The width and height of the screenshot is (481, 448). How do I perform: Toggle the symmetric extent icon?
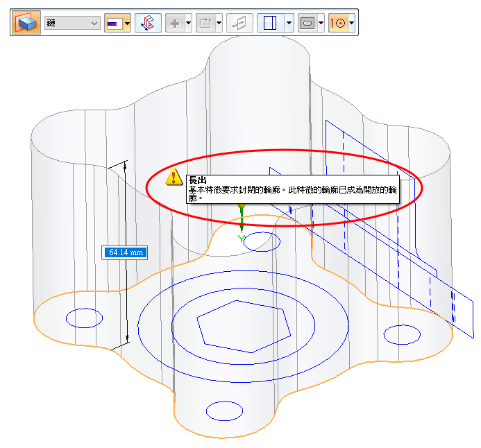point(148,23)
